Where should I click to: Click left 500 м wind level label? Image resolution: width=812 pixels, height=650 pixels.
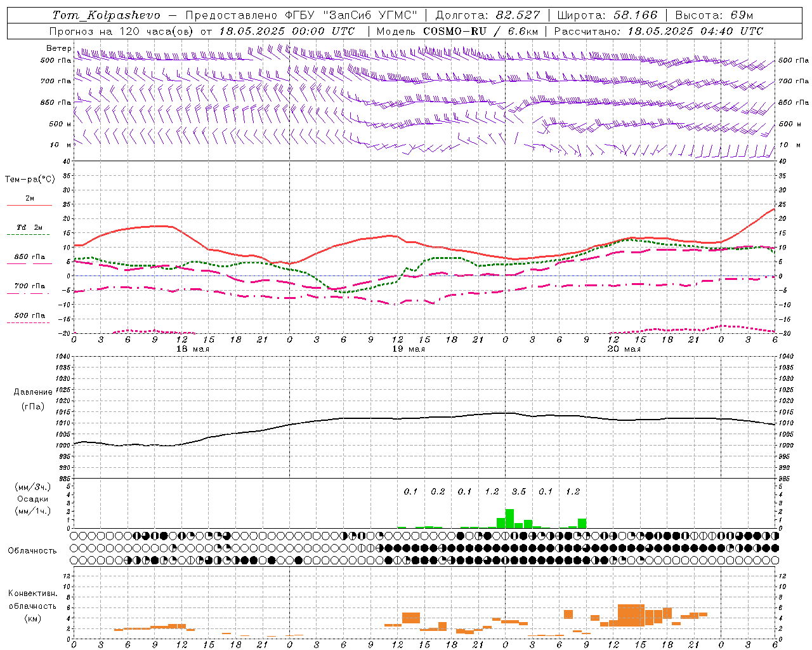coord(60,124)
